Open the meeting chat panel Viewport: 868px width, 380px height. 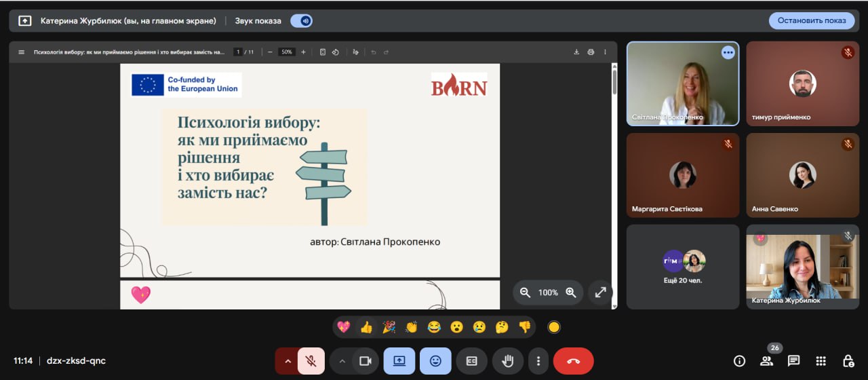[x=793, y=361]
